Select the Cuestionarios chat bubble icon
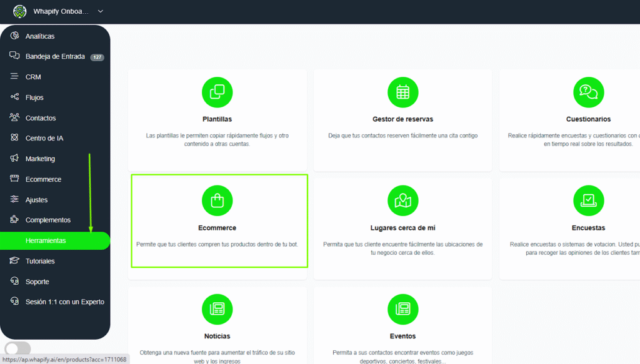Viewport: 640px width, 364px height. 588,92
